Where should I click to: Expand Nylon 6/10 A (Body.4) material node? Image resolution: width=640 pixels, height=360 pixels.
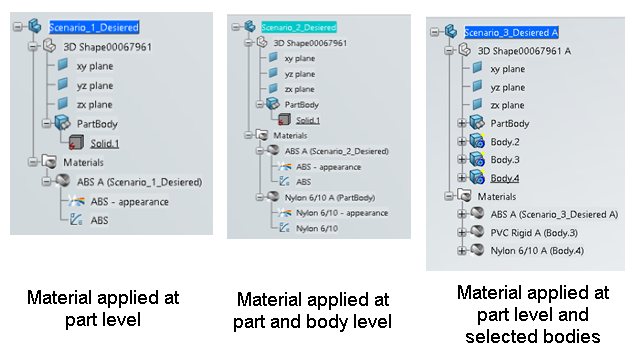click(x=462, y=250)
